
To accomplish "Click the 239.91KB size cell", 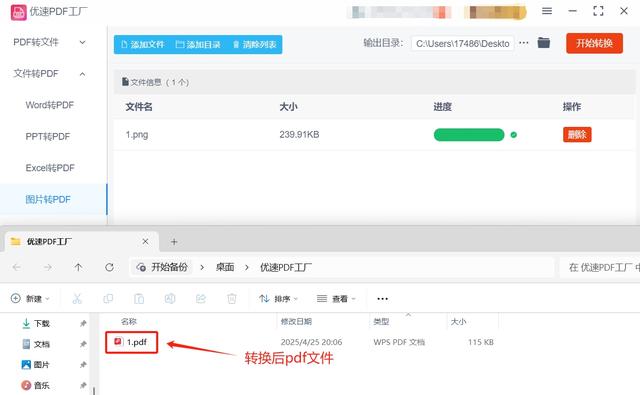I will 299,134.
